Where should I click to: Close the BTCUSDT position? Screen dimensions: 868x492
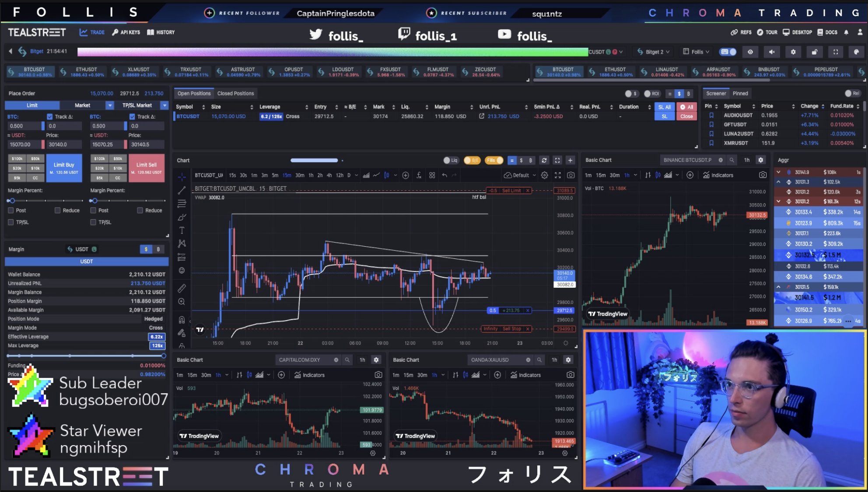point(686,116)
